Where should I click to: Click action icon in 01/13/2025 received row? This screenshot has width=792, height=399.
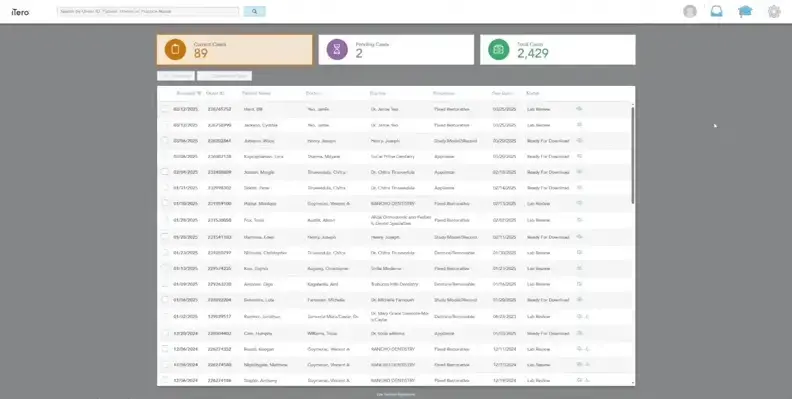[579, 268]
